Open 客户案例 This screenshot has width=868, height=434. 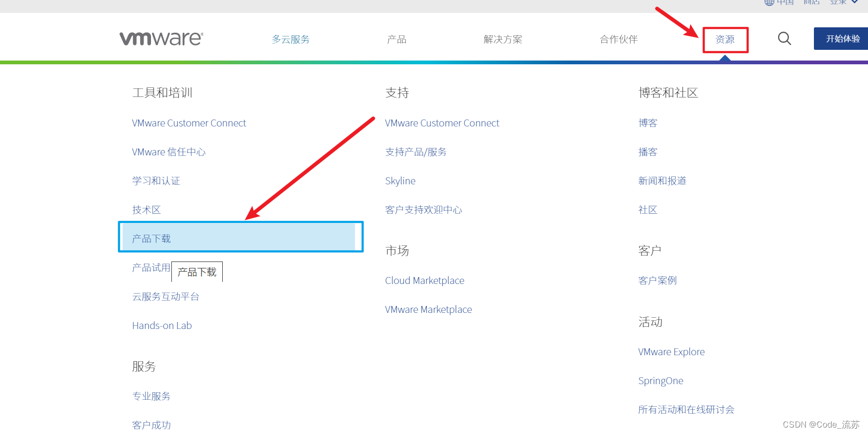(x=658, y=281)
